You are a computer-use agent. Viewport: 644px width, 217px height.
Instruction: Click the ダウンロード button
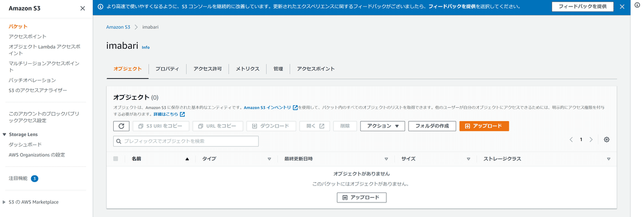tap(271, 126)
